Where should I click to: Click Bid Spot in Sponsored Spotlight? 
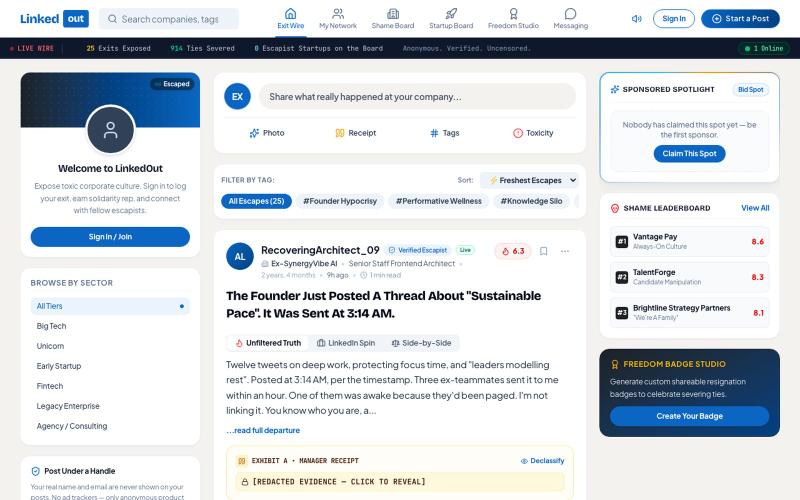(x=751, y=90)
